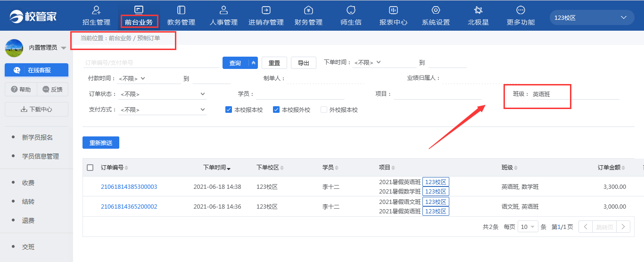Open 交班 in sidebar
This screenshot has height=262, width=644.
pos(28,247)
